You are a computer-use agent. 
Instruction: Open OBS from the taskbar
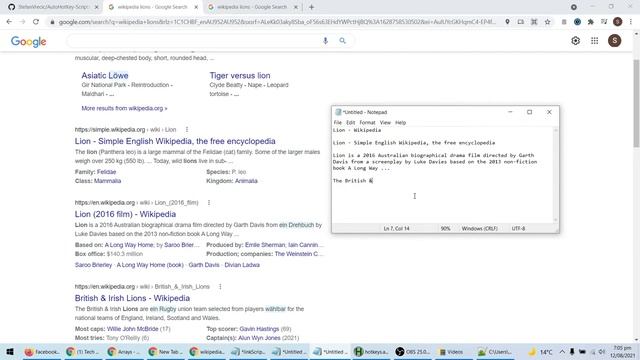click(413, 351)
